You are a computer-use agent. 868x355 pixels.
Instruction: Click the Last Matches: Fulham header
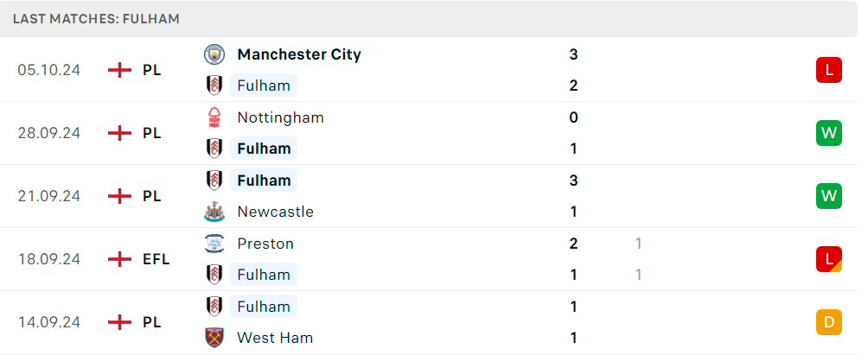click(x=96, y=19)
